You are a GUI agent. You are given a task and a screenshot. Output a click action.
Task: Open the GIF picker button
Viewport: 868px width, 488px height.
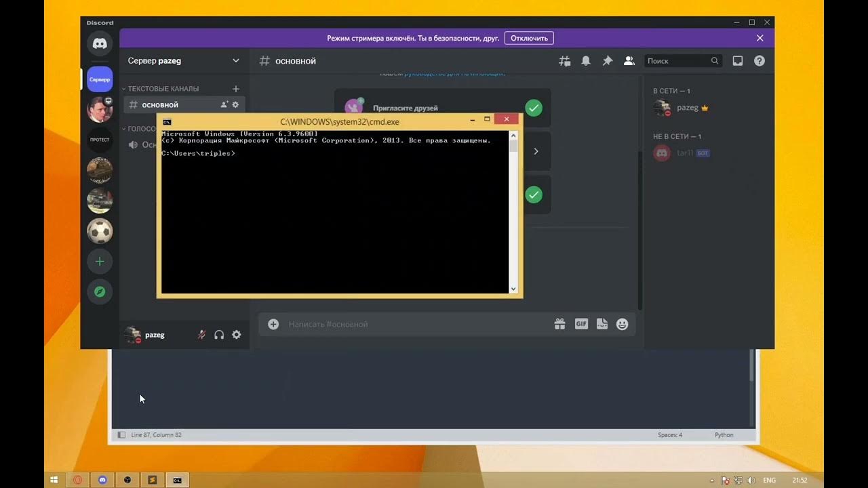[581, 324]
